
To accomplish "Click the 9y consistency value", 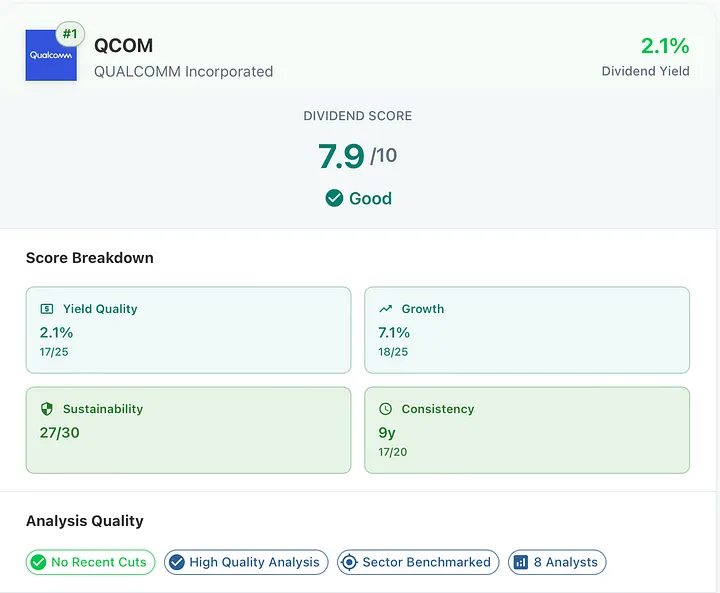I will (x=387, y=433).
